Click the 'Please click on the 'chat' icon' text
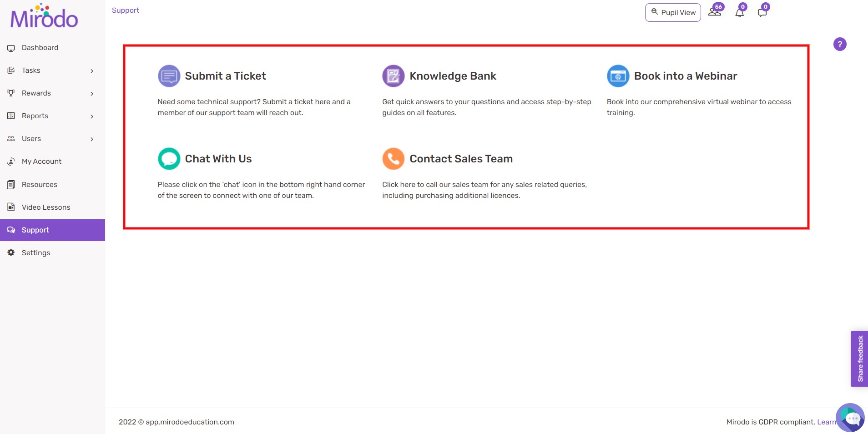Viewport: 868px width, 434px height. [x=261, y=190]
